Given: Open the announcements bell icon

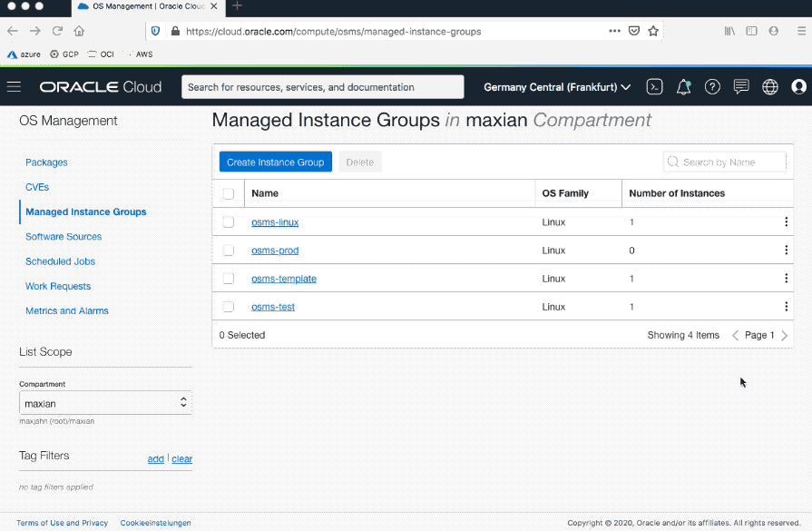Looking at the screenshot, I should (683, 87).
